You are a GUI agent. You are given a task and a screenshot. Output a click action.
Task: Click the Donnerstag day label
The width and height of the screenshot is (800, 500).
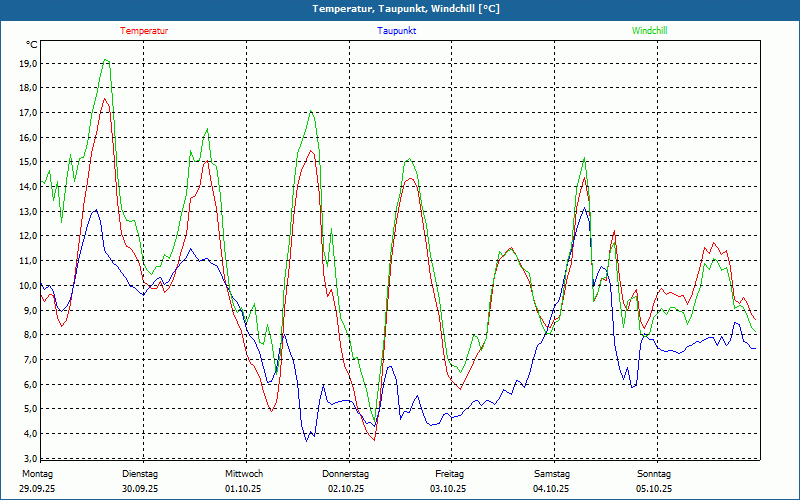pyautogui.click(x=346, y=474)
